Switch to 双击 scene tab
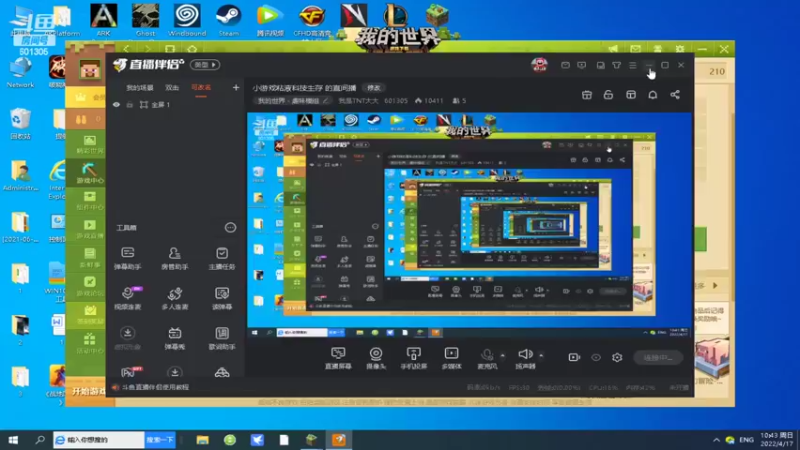 [172, 88]
